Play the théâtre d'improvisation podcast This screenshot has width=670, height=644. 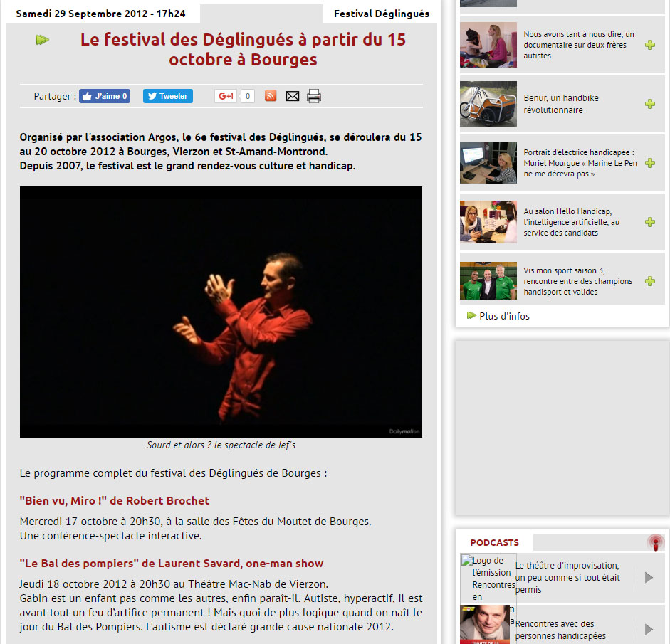tap(649, 577)
